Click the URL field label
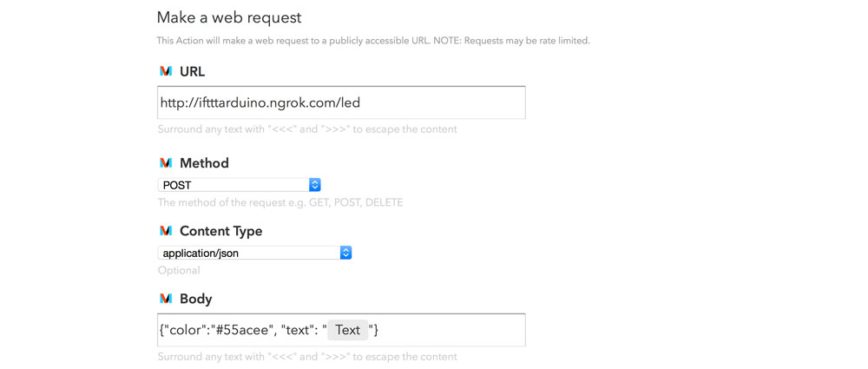The width and height of the screenshot is (868, 369). pos(192,71)
